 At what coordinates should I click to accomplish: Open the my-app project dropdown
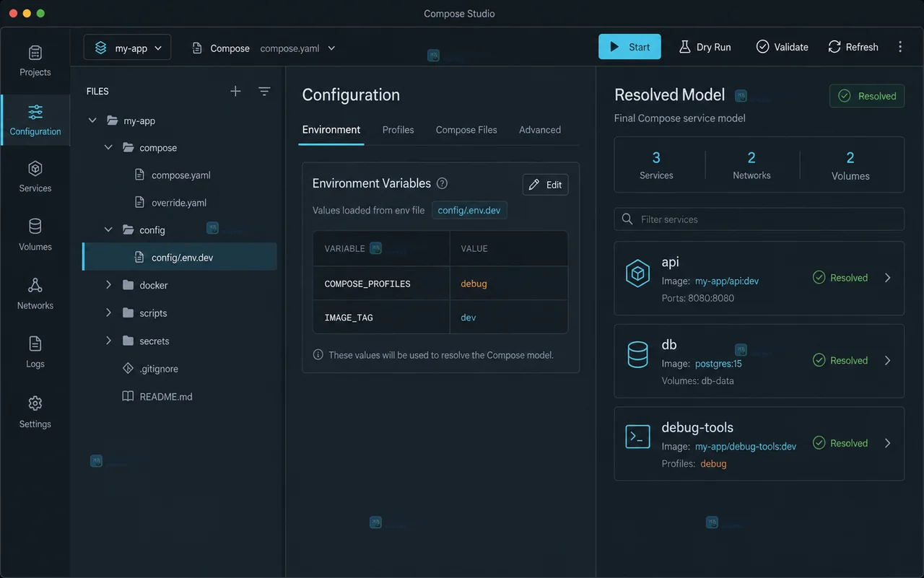pyautogui.click(x=128, y=48)
